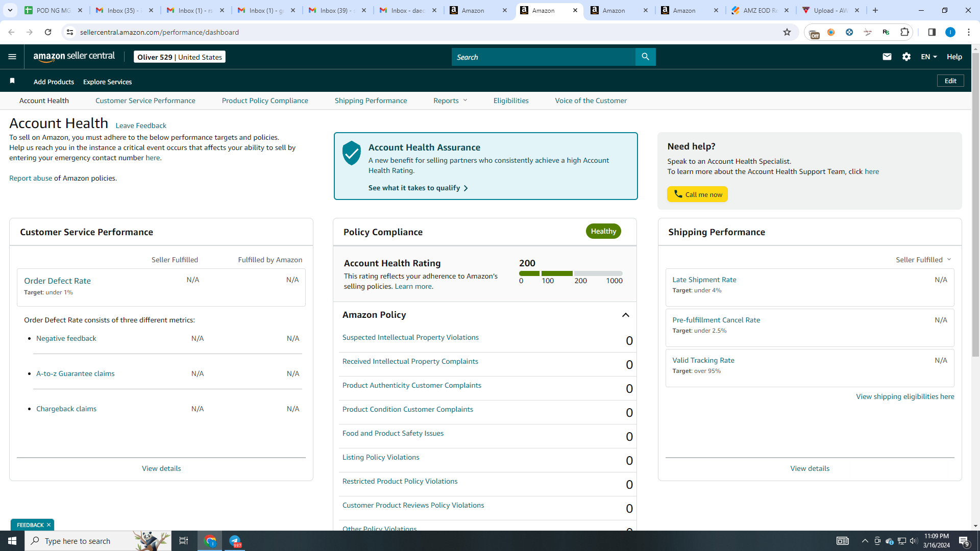Click the Account Health Rating progress bar
The height and width of the screenshot is (551, 980).
(571, 273)
